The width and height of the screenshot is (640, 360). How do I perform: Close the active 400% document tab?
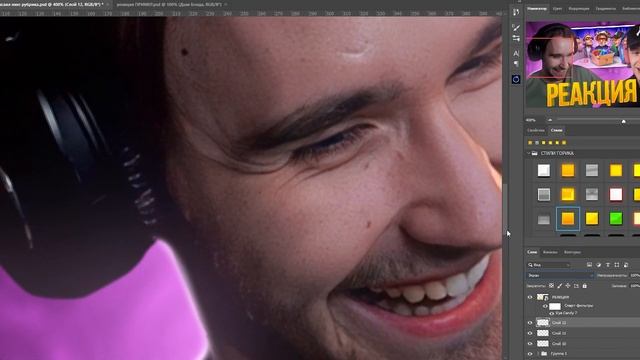pos(108,4)
